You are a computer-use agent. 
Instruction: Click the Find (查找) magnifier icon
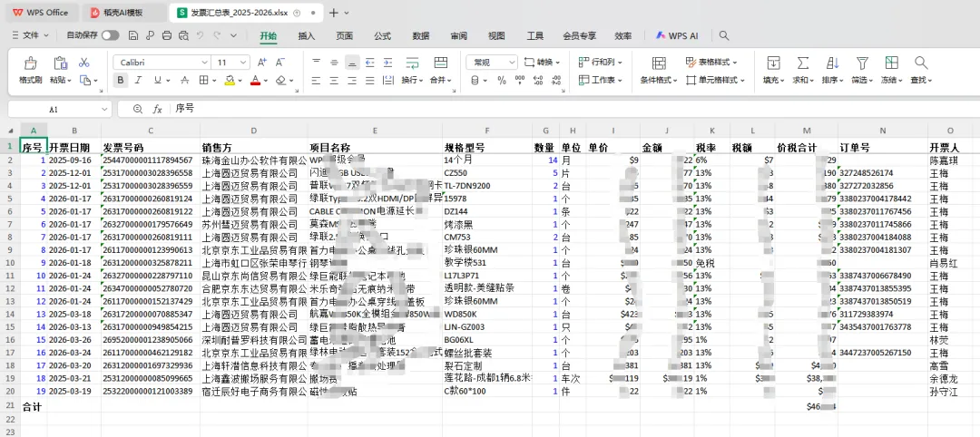[921, 63]
